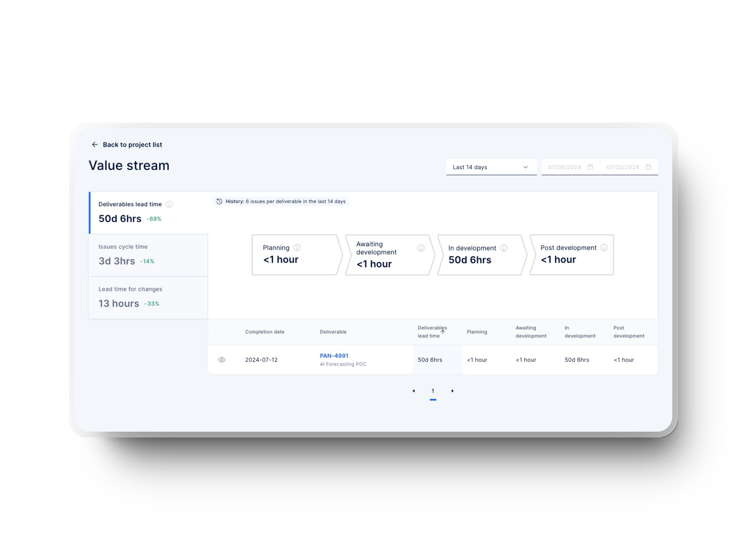Click the History clock icon near the banner
Viewport: 747px width, 560px height.
coord(219,201)
